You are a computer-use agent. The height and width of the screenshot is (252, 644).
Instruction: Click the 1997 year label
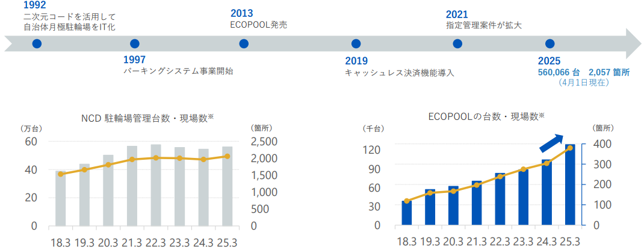click(x=134, y=61)
